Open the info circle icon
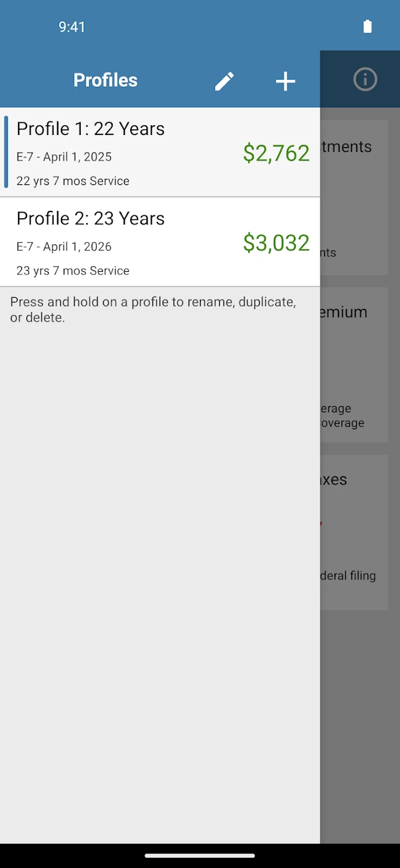Screen dimensions: 400x868 pyautogui.click(x=365, y=80)
